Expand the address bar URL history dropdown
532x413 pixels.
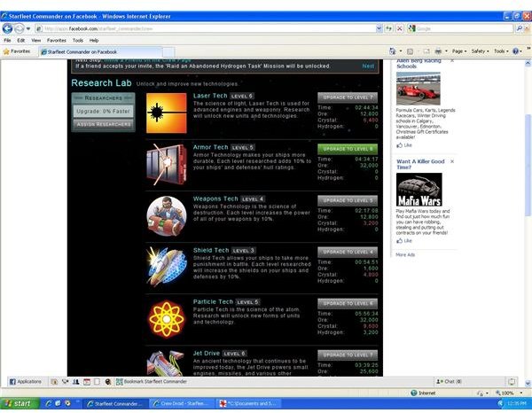click(379, 29)
